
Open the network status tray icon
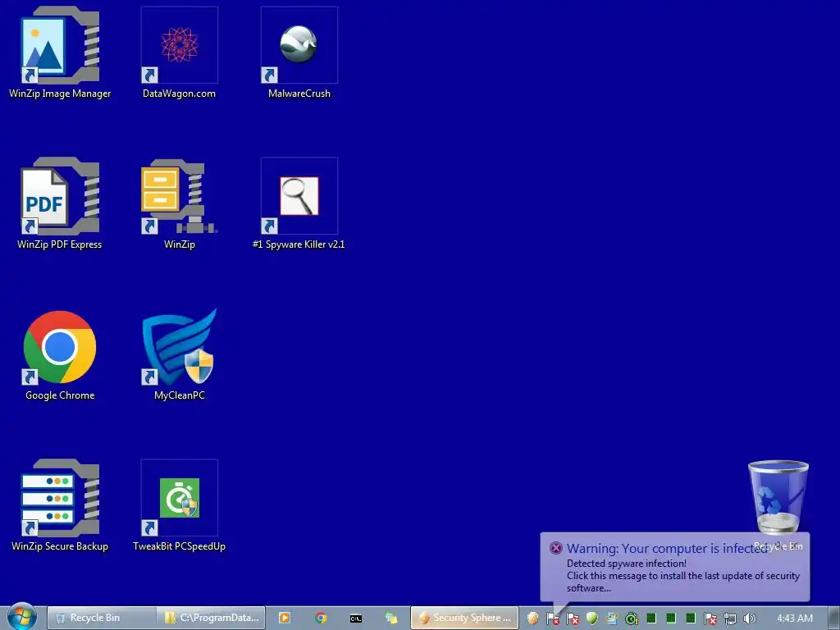(x=729, y=619)
